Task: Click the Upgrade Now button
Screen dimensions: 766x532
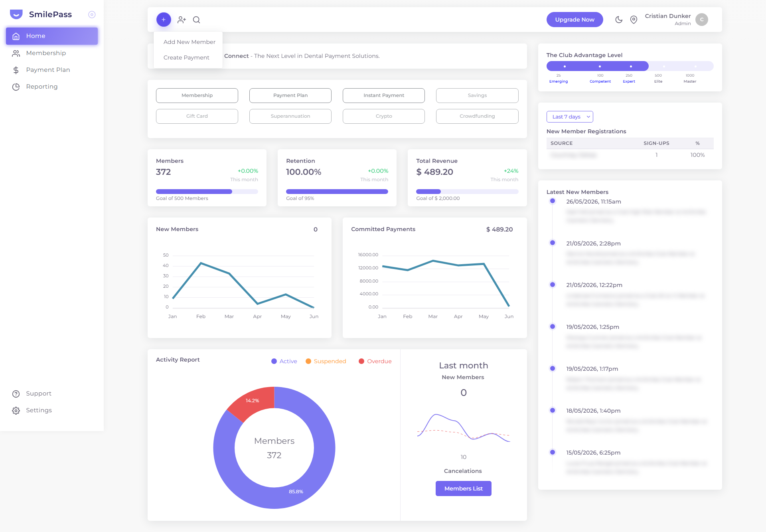Action: coord(574,20)
